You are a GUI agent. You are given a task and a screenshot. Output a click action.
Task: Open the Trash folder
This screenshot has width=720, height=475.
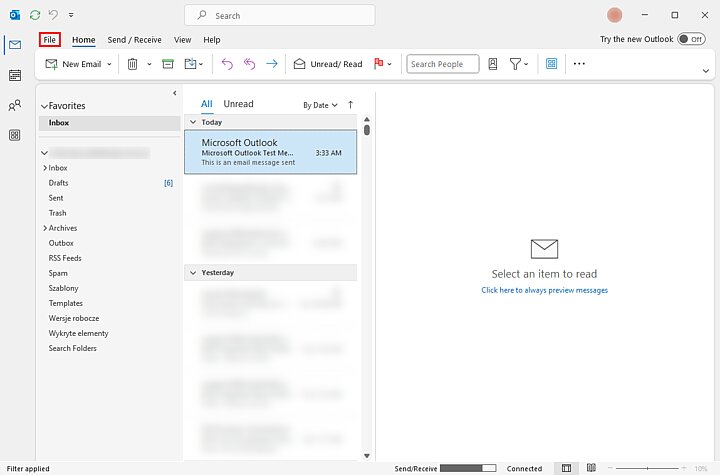(x=57, y=213)
